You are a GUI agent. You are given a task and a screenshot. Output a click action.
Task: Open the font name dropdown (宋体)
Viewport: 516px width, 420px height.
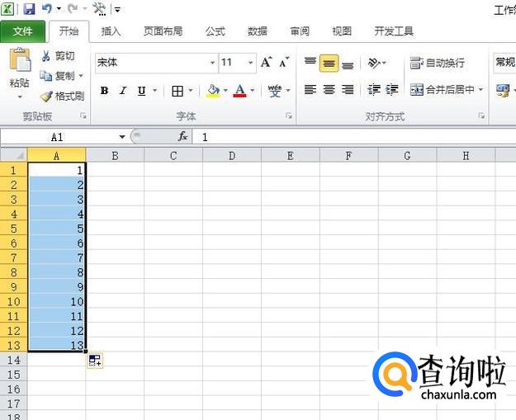point(212,63)
